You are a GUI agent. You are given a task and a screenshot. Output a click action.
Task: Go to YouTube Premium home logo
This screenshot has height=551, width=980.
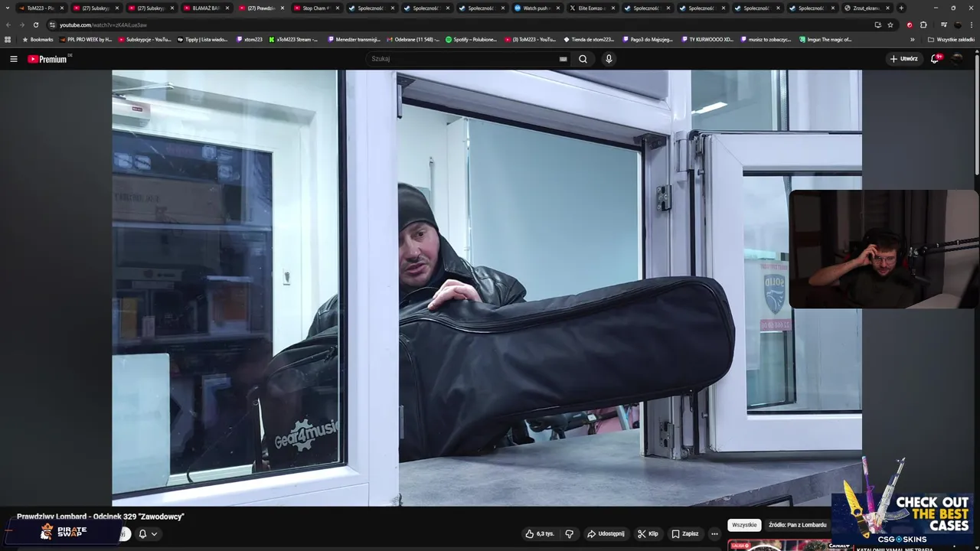pyautogui.click(x=49, y=59)
